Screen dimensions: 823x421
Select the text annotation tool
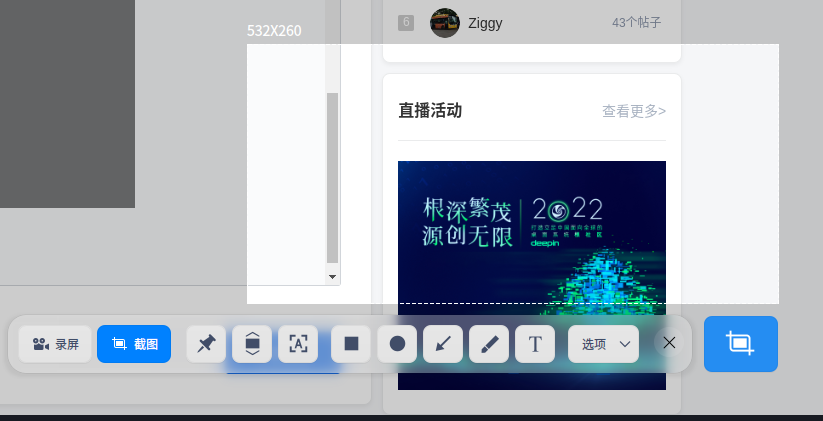[535, 344]
